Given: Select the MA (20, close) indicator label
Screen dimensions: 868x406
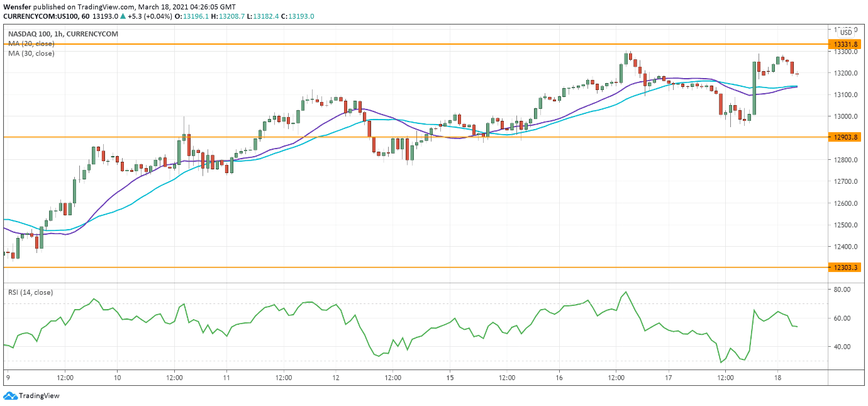Looking at the screenshot, I should coord(31,43).
